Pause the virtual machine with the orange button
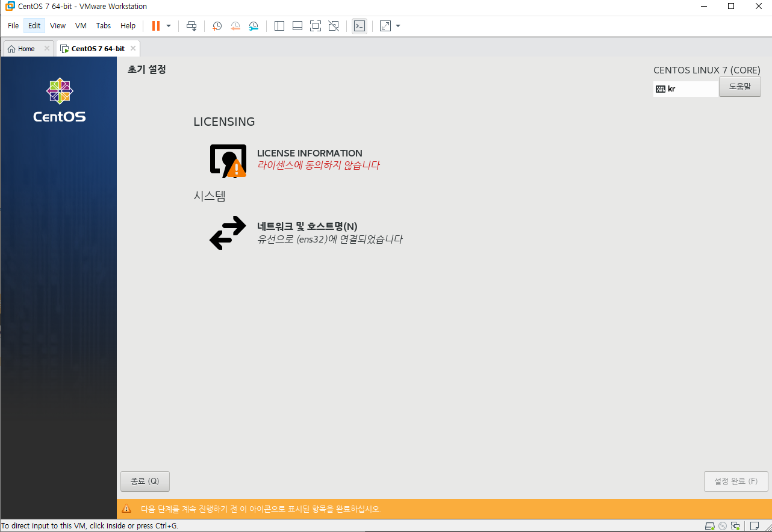 click(x=156, y=26)
